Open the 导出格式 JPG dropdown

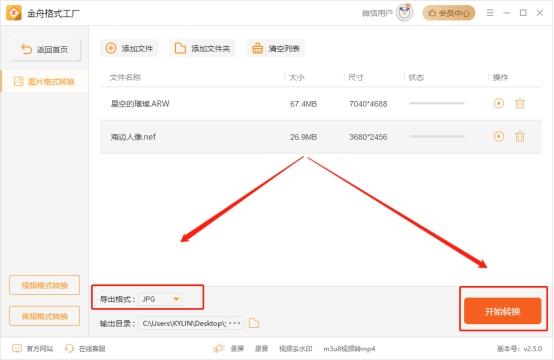(160, 299)
